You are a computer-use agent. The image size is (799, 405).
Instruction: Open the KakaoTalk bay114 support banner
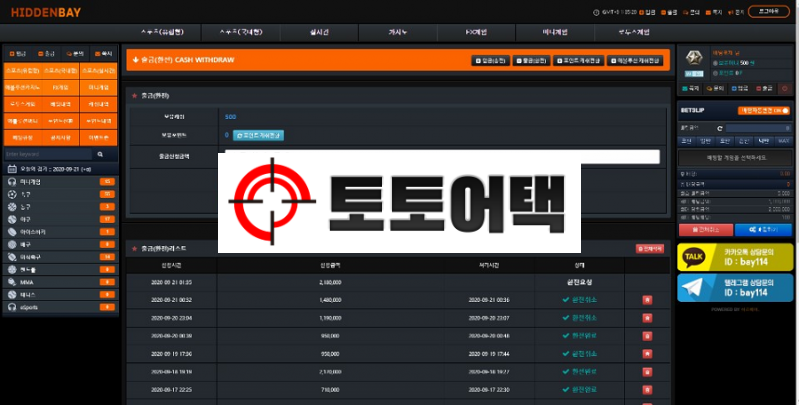(735, 257)
